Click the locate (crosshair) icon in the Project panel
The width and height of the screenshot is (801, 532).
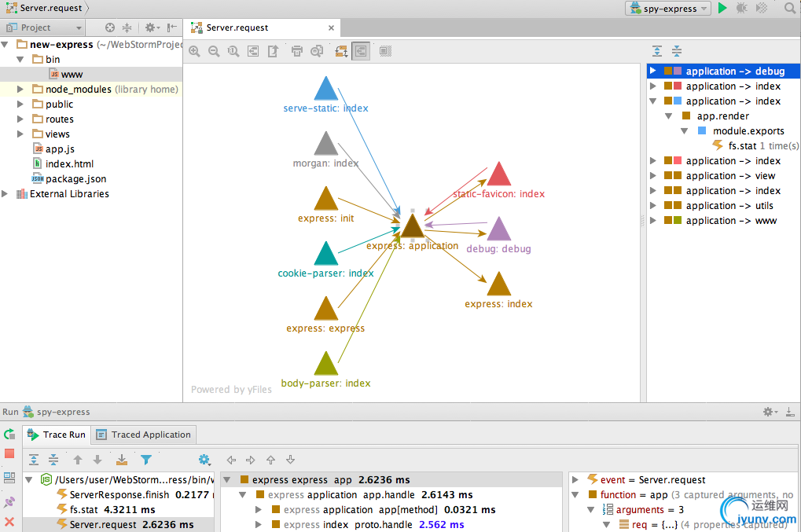(110, 28)
